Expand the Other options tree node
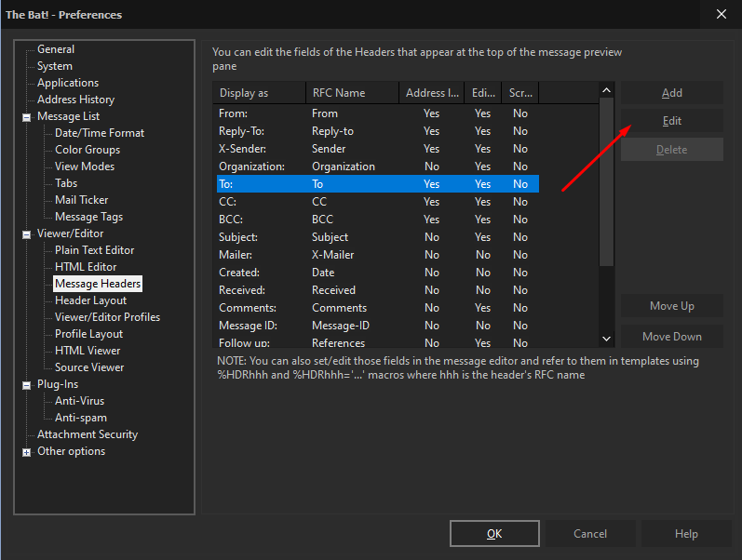The width and height of the screenshot is (742, 560). pyautogui.click(x=26, y=453)
